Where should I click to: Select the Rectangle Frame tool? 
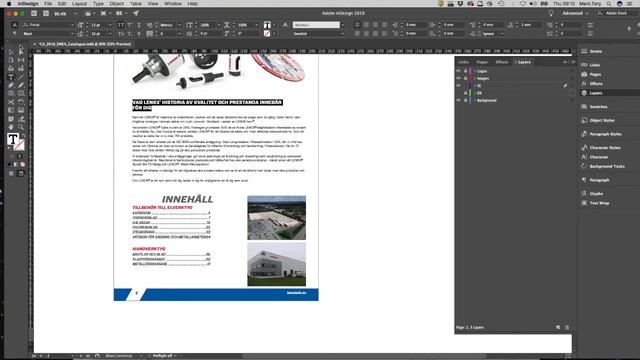click(x=11, y=93)
